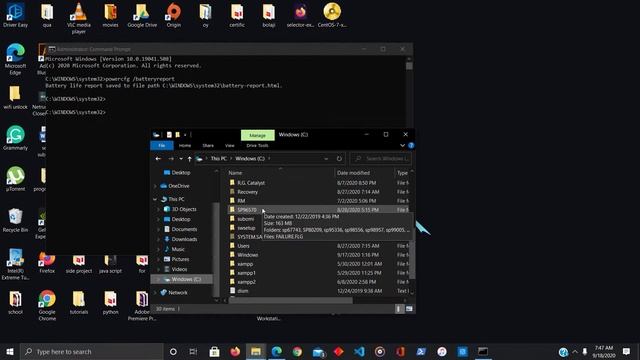Open the Share ribbon tab
640x360 pixels.
tap(208, 146)
